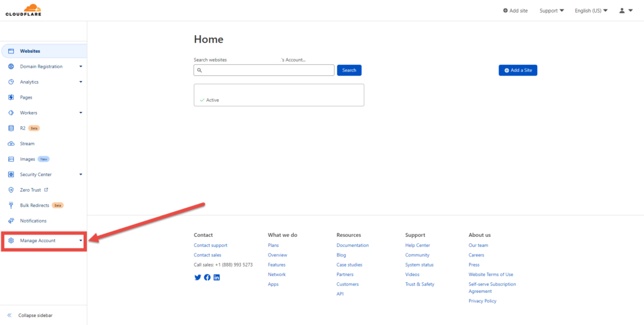Open the Active website card
Screen dimensions: 644x325
pos(279,95)
